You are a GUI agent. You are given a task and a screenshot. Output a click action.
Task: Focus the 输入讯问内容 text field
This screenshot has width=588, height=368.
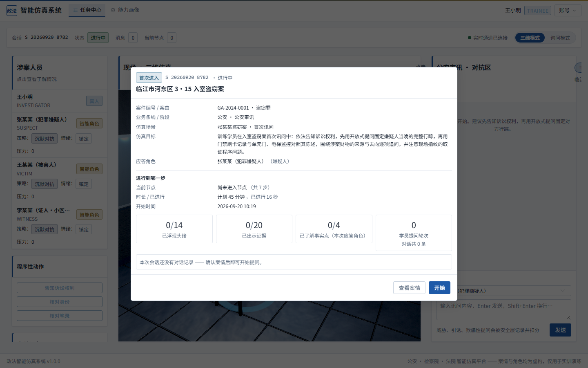point(503,310)
